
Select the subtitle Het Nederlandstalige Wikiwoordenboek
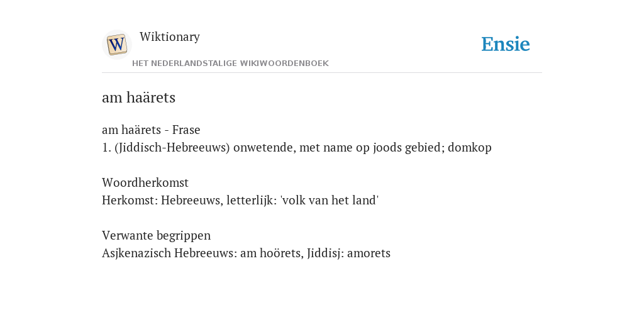coord(230,64)
